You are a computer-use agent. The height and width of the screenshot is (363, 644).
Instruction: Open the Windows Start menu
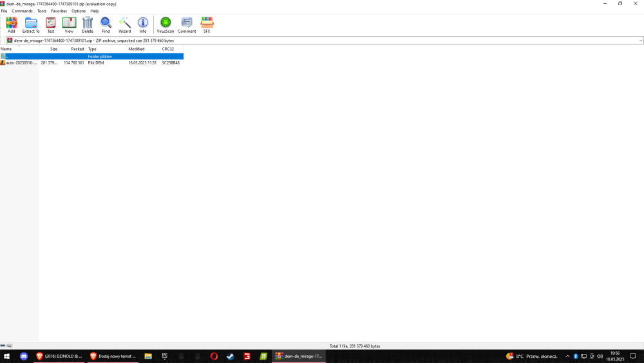[x=6, y=356]
